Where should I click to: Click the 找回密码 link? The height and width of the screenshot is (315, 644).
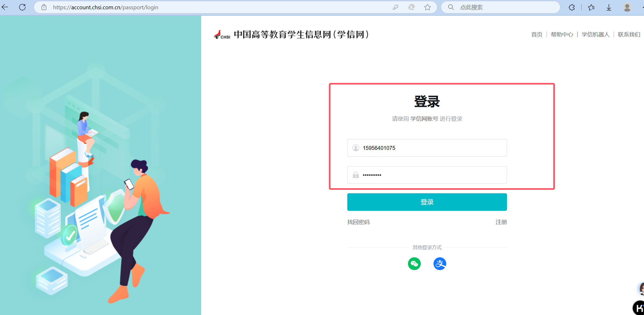[358, 222]
